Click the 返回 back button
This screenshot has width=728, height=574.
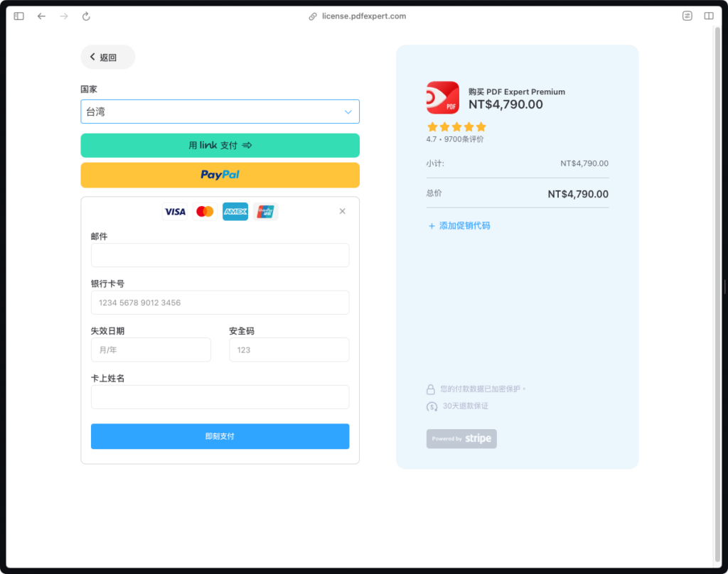click(x=108, y=57)
